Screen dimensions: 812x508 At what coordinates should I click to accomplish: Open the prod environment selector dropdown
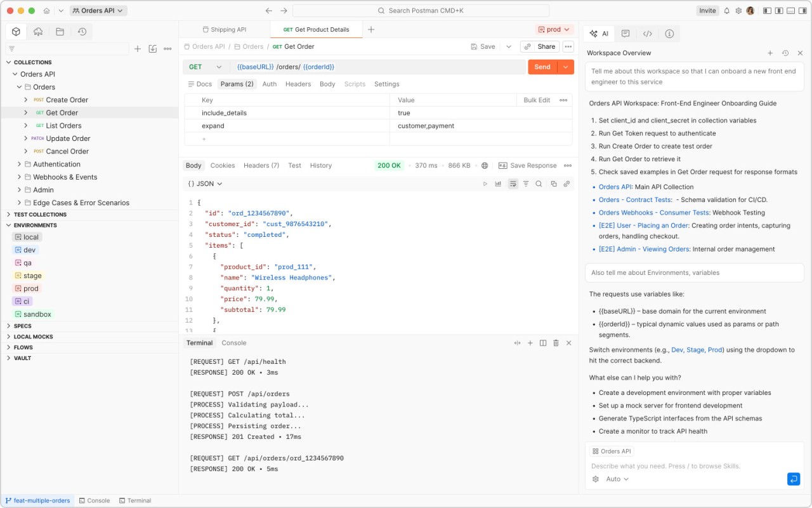click(554, 29)
